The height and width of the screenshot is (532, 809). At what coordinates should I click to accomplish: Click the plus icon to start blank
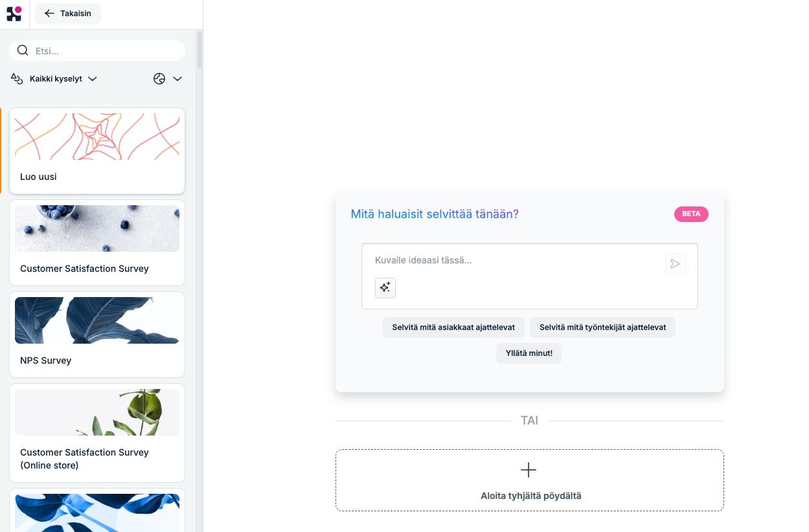(x=529, y=471)
